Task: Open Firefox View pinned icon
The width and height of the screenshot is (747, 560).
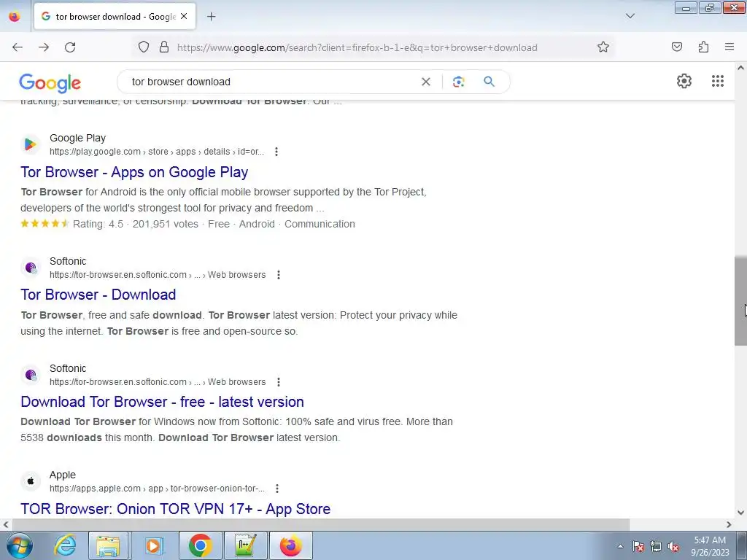Action: [15, 17]
